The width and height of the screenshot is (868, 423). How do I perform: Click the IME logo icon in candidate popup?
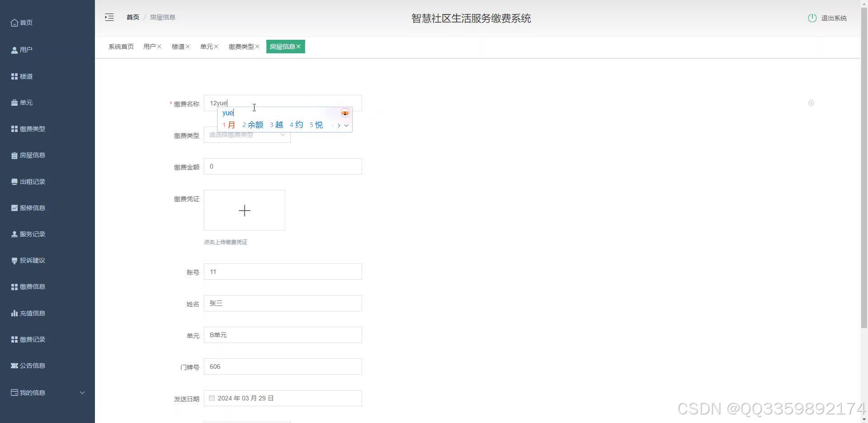pos(345,113)
